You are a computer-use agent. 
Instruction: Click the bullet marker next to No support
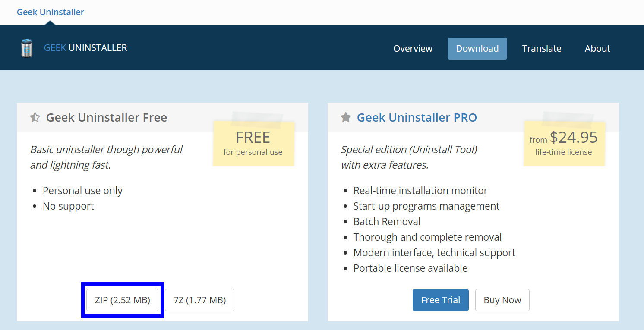[x=36, y=206]
